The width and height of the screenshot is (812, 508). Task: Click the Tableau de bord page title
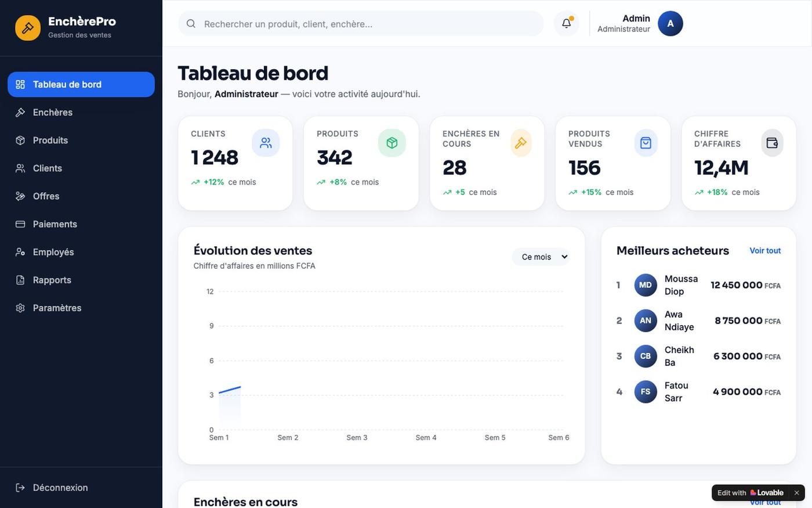[253, 73]
